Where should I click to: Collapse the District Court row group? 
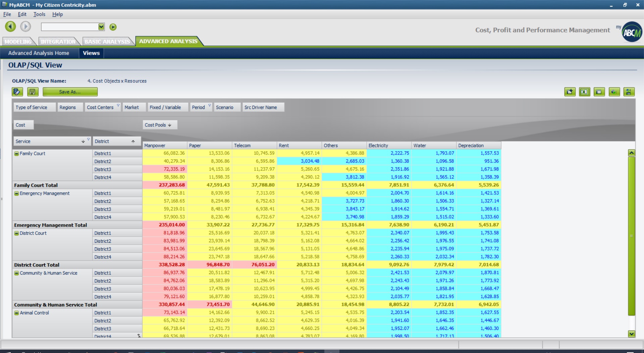click(16, 233)
